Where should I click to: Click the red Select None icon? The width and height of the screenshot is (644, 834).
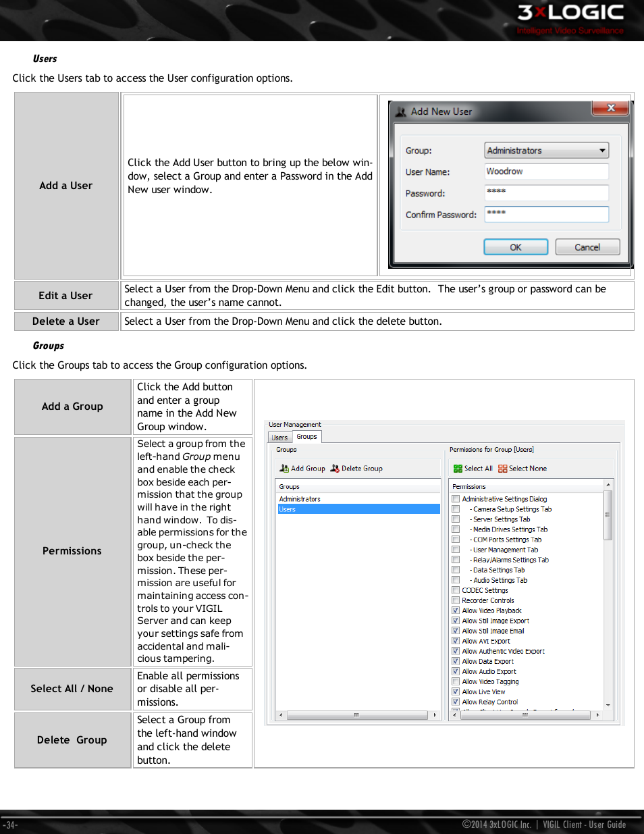pos(502,468)
